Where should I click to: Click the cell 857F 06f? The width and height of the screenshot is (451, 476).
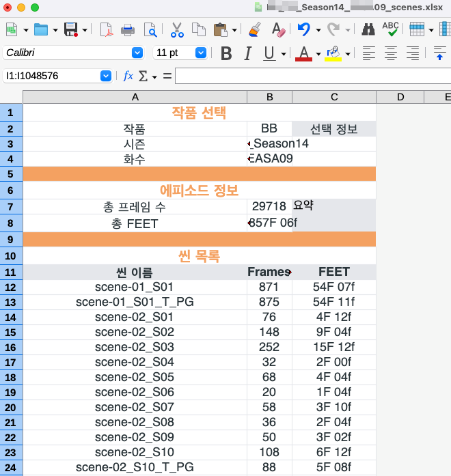click(x=270, y=223)
